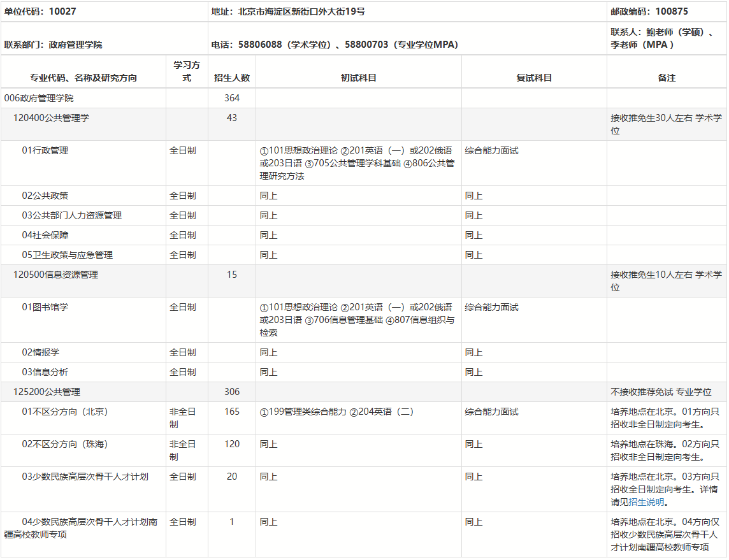729x560 pixels.
Task: Select the 120500信息资源管理 major row
Action: point(55,275)
